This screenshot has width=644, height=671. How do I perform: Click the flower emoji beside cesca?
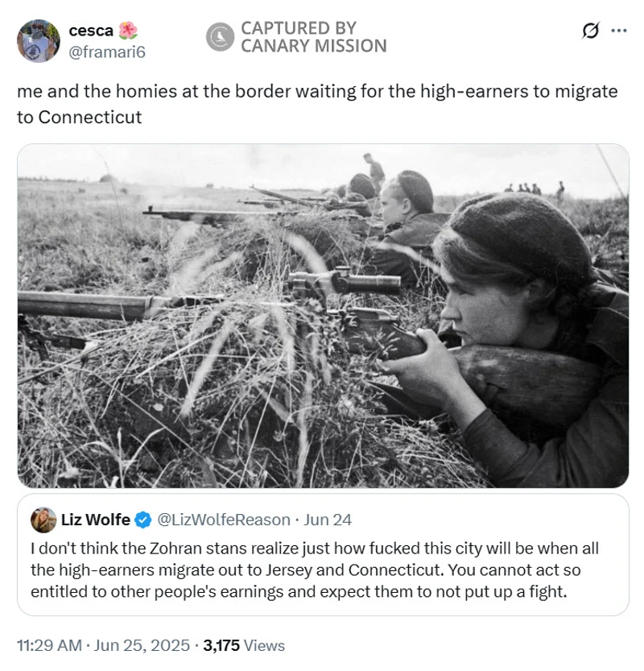pos(128,31)
